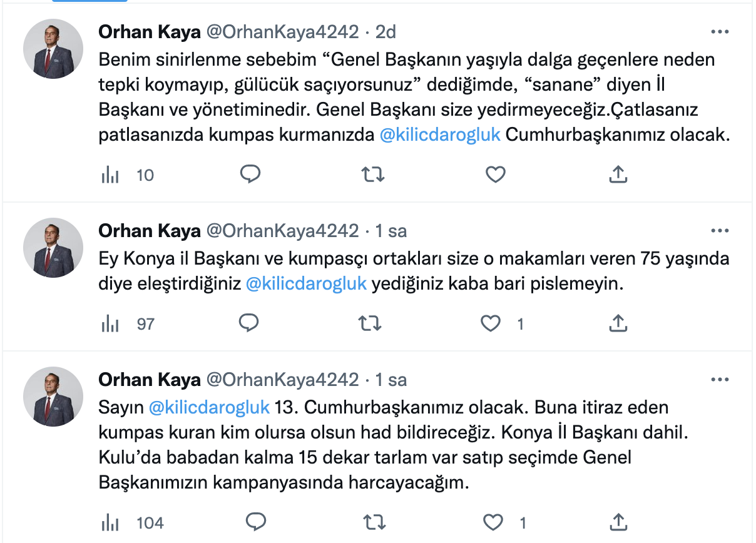Like the tweet about 13. Cumhurbaşkanı
Screen dimensions: 756x543
coord(493,521)
